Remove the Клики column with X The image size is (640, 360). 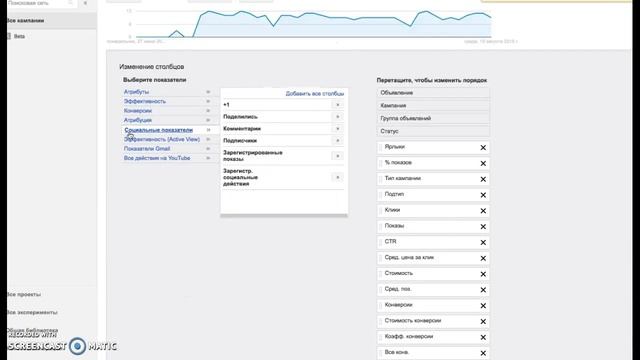click(483, 211)
